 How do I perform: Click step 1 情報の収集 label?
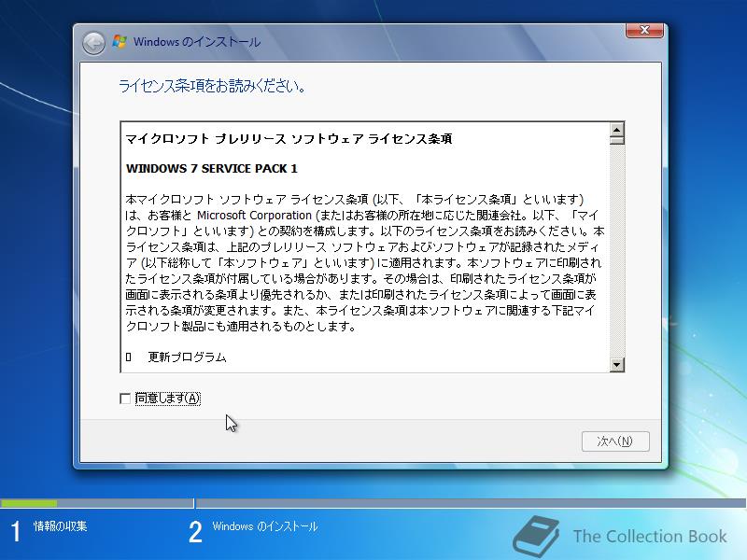60,526
